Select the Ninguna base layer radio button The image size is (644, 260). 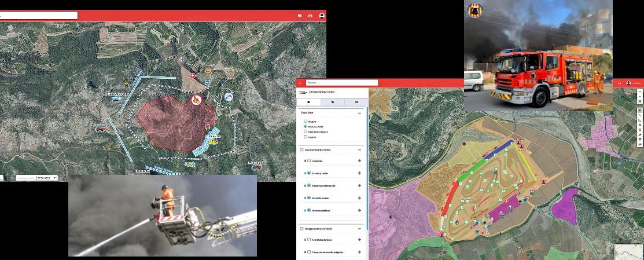point(306,120)
